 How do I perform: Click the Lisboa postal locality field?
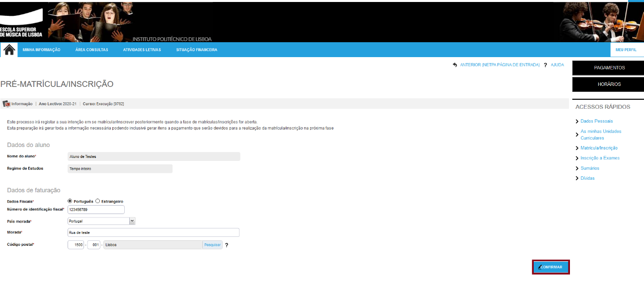[153, 245]
